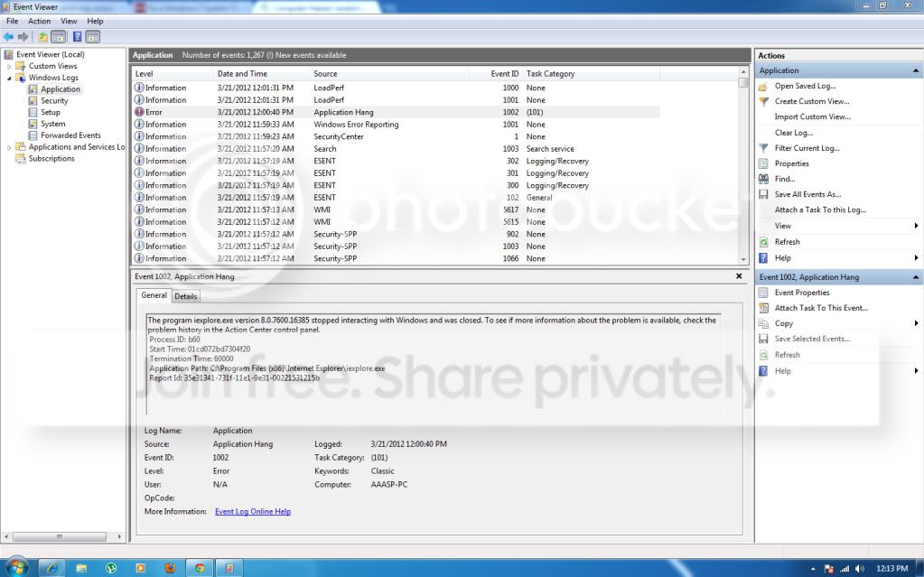Image resolution: width=924 pixels, height=577 pixels.
Task: Click the blue Help toolbar icon
Action: click(77, 36)
